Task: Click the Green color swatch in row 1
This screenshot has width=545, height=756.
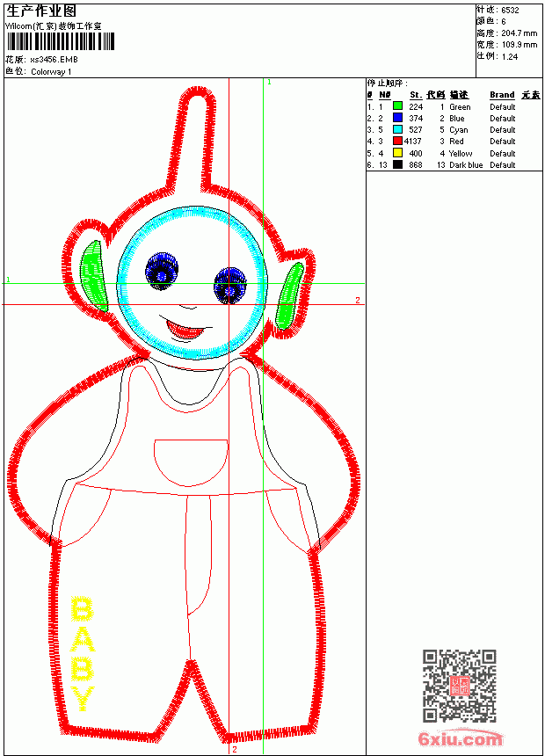Action: [x=397, y=105]
